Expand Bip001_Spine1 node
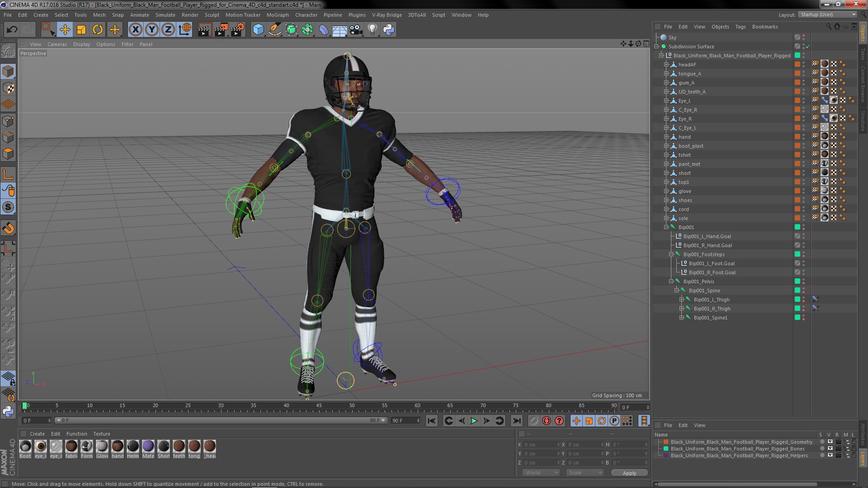Screen dimensions: 868x488 [681, 318]
